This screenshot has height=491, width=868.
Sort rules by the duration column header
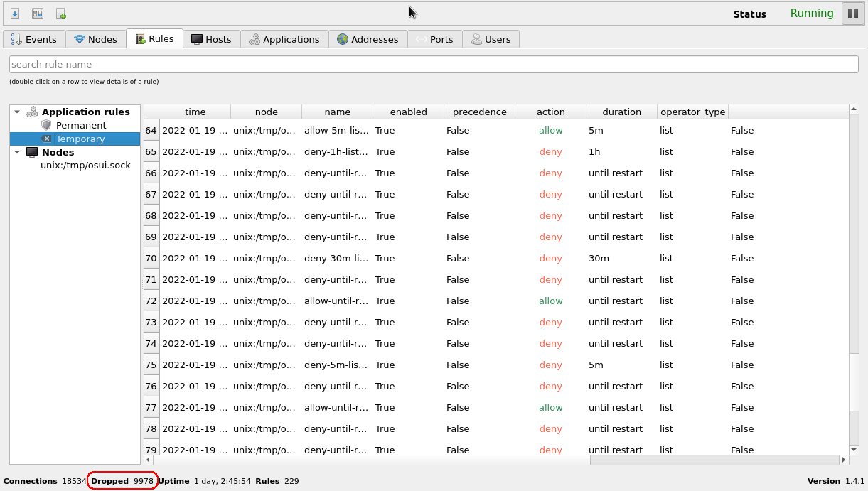[x=622, y=112]
